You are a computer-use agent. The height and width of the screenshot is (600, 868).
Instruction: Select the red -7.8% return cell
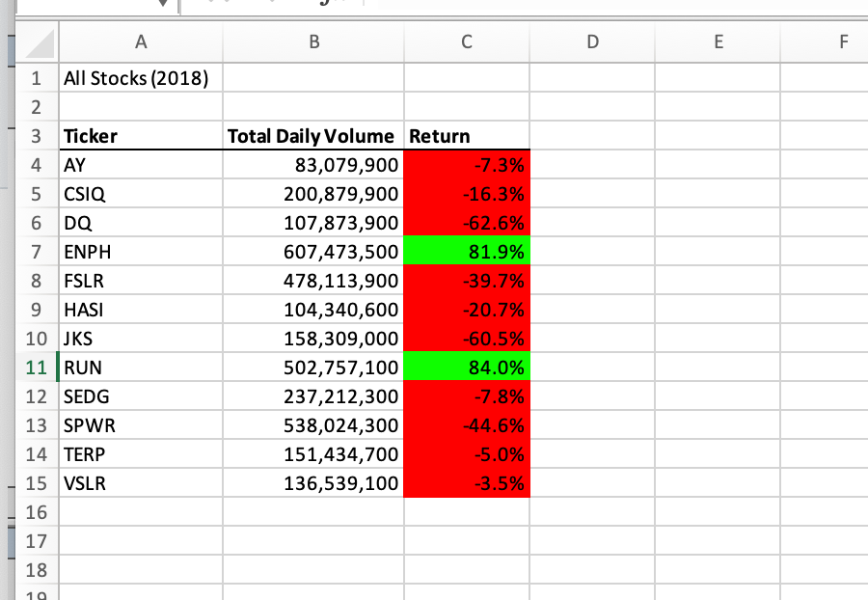click(467, 396)
